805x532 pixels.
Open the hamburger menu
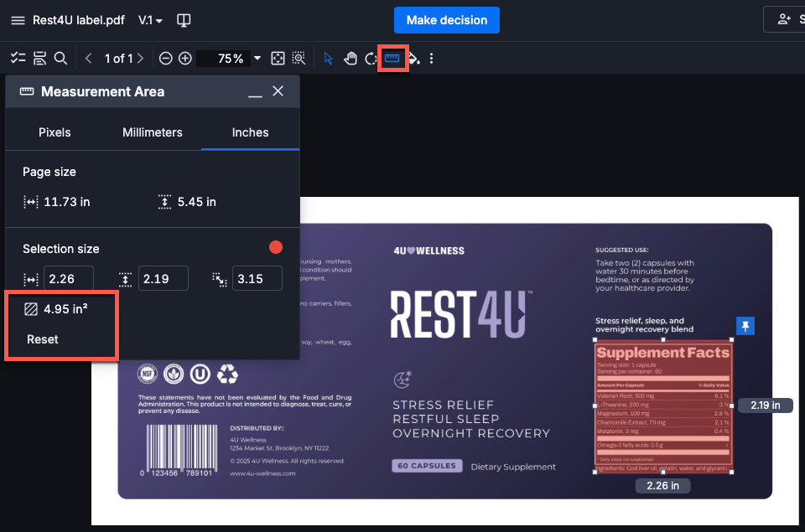pyautogui.click(x=18, y=20)
